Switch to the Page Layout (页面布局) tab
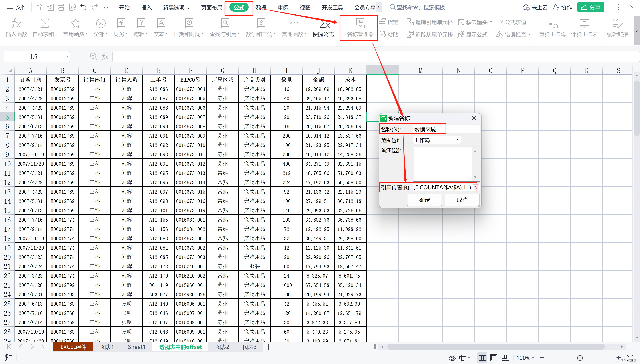Screen dimensions: 640x364 click(212, 8)
